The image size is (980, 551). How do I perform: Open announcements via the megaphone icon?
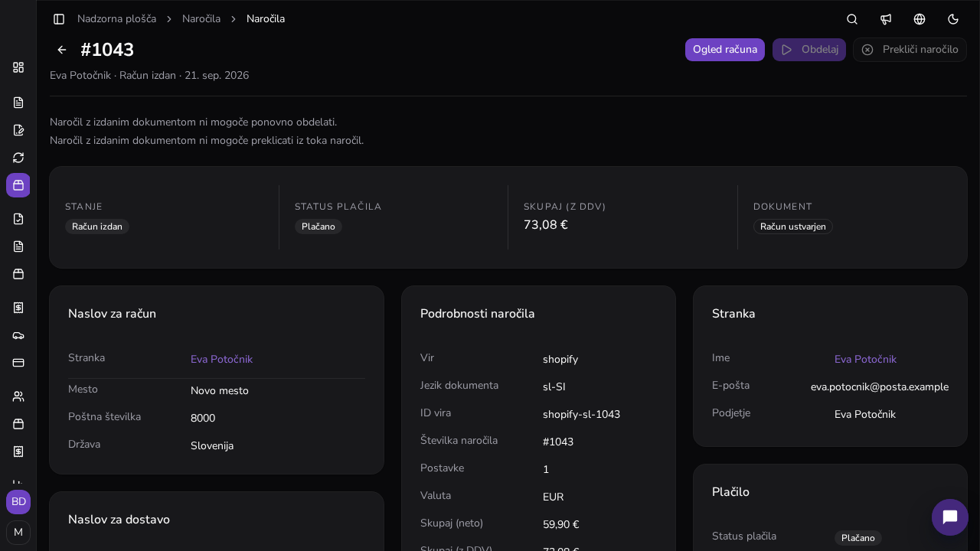click(x=886, y=19)
